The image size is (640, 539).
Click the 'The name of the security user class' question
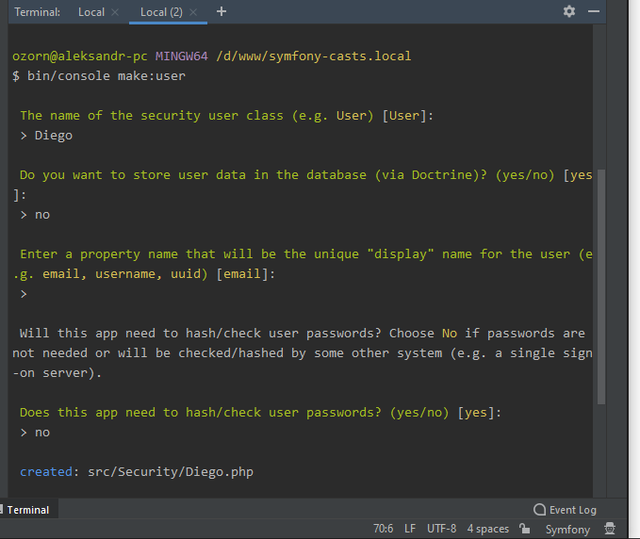[x=227, y=116]
